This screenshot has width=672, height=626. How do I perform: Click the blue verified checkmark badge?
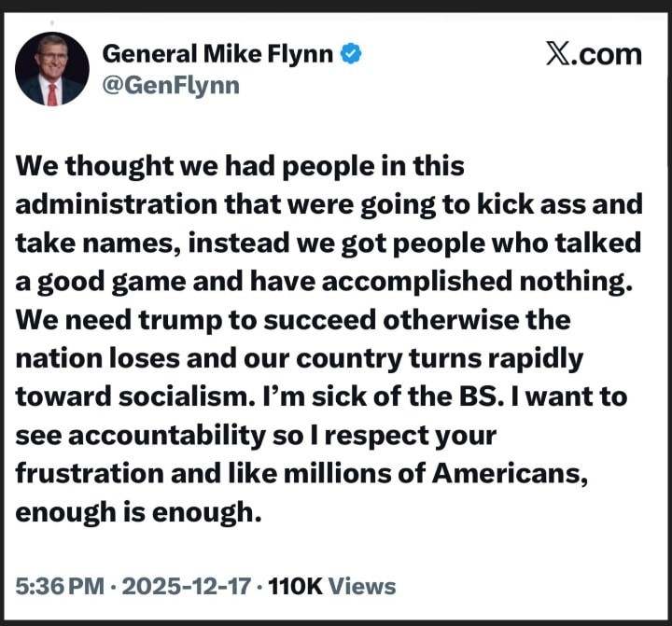[351, 54]
